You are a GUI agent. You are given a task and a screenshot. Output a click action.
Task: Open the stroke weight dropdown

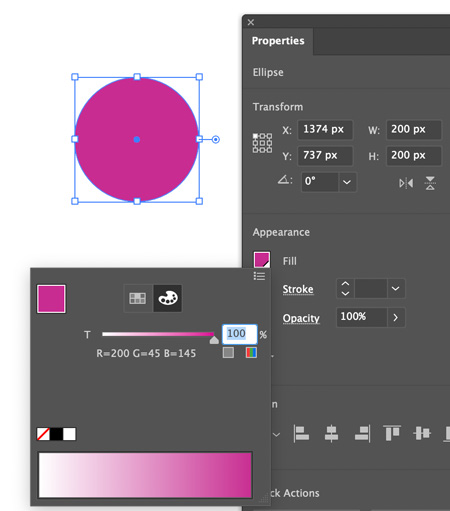click(396, 288)
